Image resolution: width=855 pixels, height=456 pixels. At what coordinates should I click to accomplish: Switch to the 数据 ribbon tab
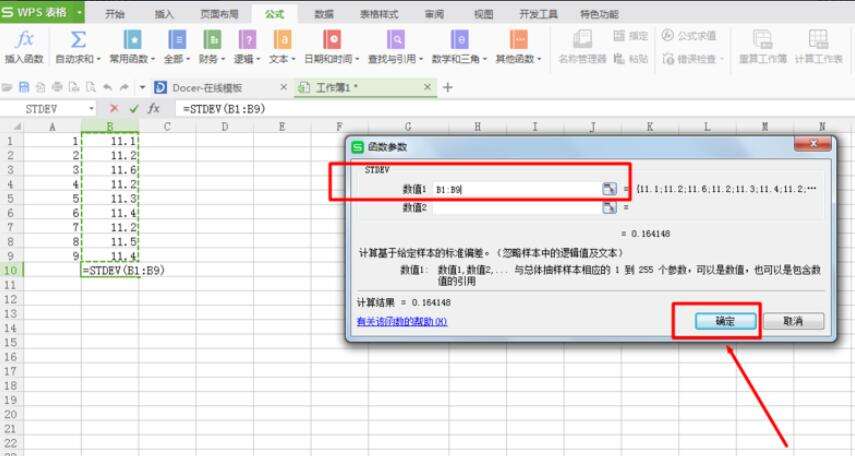click(x=324, y=14)
